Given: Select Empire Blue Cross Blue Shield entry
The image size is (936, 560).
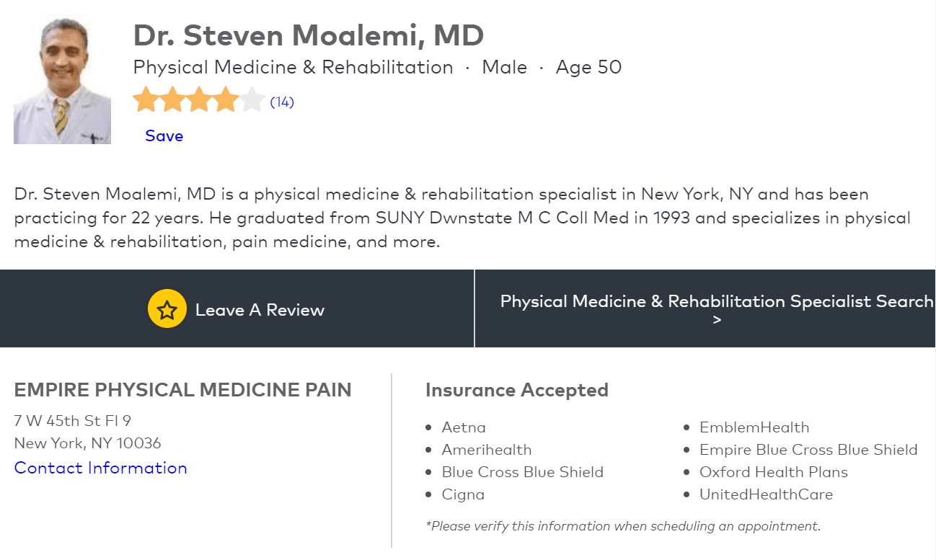Looking at the screenshot, I should 808,450.
